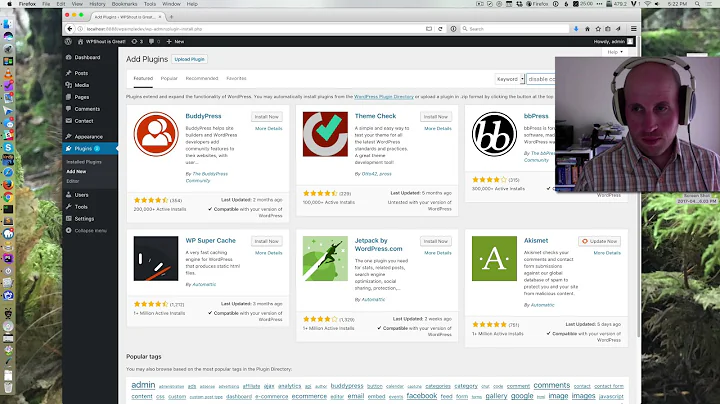This screenshot has width=720, height=404.
Task: Click the bbPress plugin logo
Action: [x=495, y=134]
